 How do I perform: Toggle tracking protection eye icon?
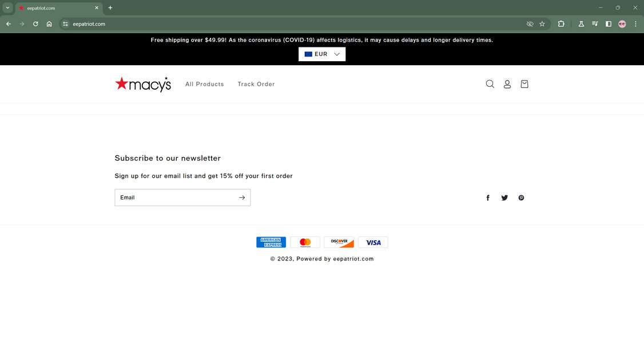[x=530, y=24]
